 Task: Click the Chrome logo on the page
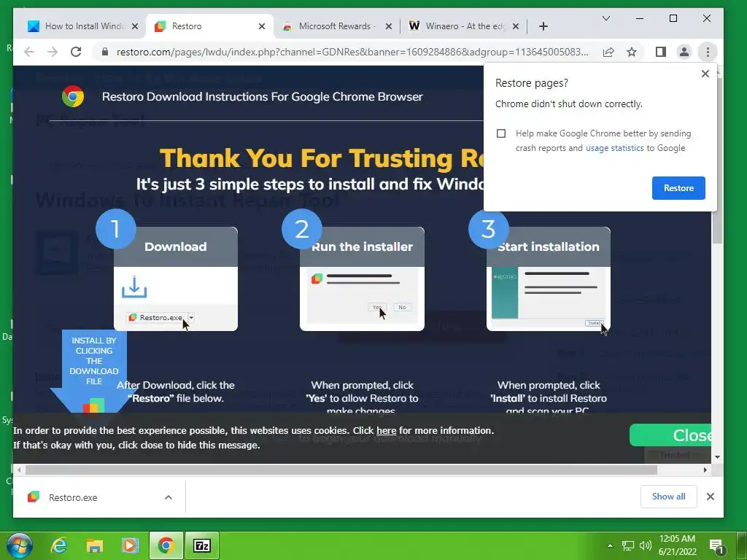(x=73, y=97)
